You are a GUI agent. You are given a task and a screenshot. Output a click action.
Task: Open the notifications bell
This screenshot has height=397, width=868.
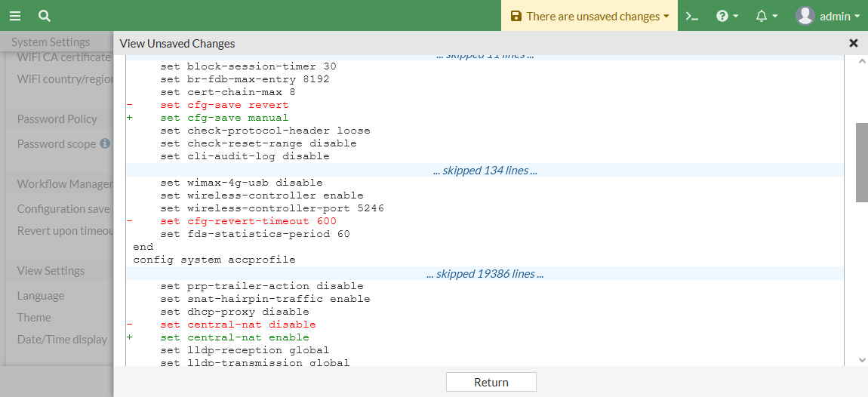tap(762, 16)
